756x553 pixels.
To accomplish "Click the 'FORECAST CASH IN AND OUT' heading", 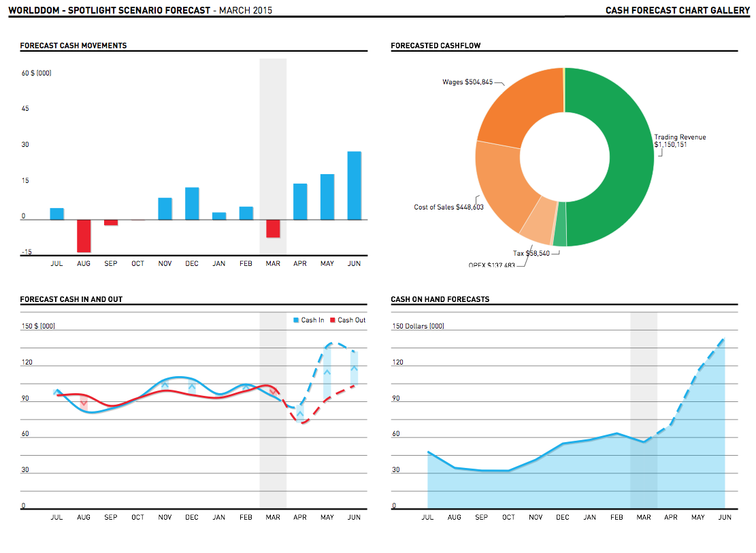I will pyautogui.click(x=71, y=299).
